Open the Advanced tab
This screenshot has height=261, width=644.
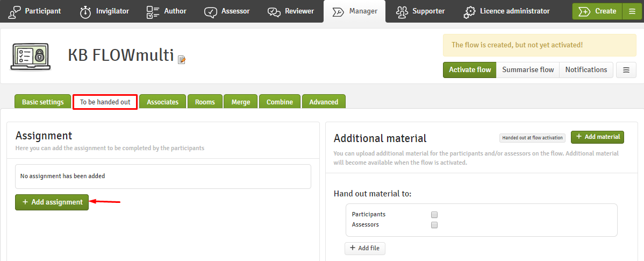pos(324,102)
